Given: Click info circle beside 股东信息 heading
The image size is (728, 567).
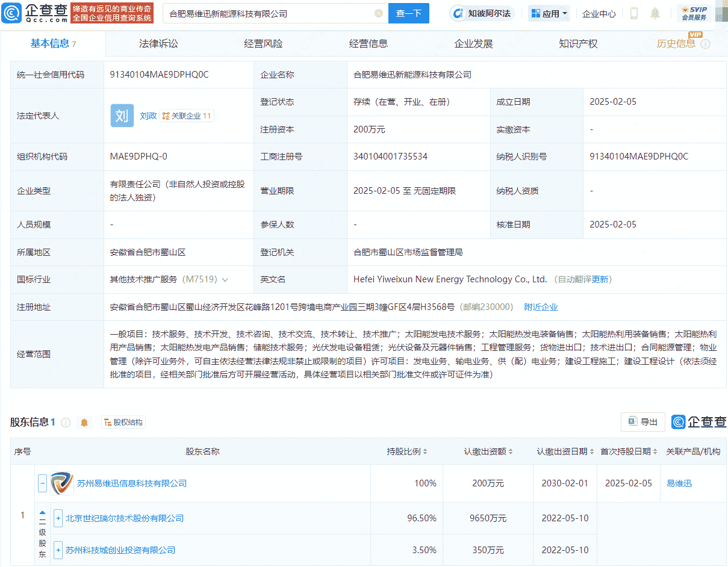Looking at the screenshot, I should click(66, 423).
